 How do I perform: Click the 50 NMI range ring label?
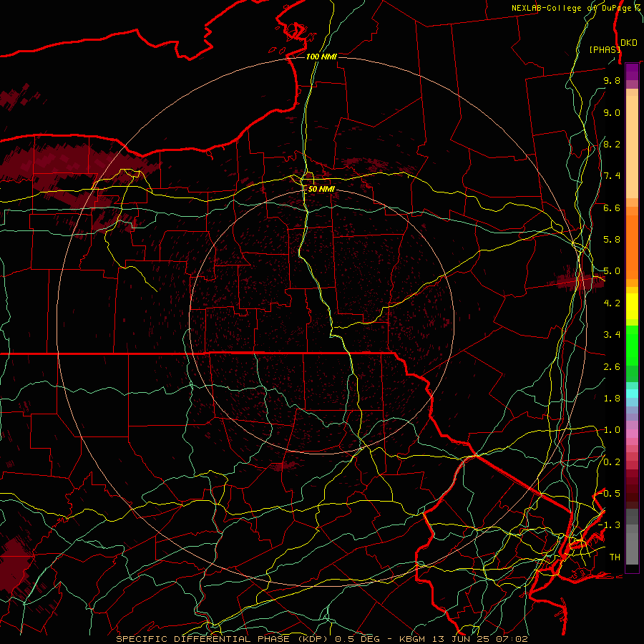[321, 190]
